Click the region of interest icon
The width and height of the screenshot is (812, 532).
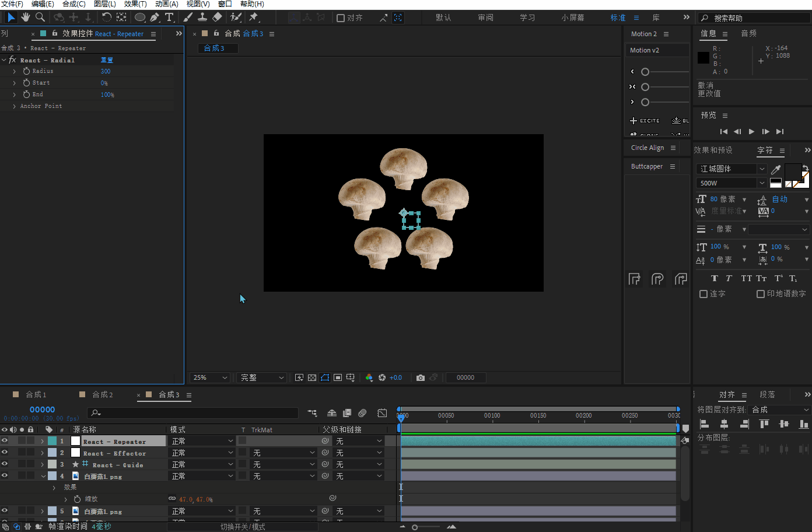(338, 377)
